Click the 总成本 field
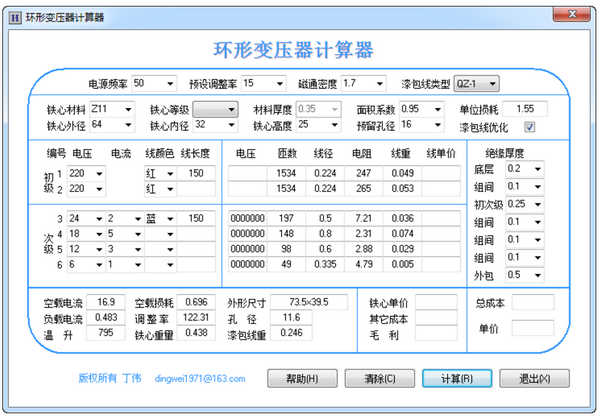This screenshot has width=600, height=417. tap(533, 303)
